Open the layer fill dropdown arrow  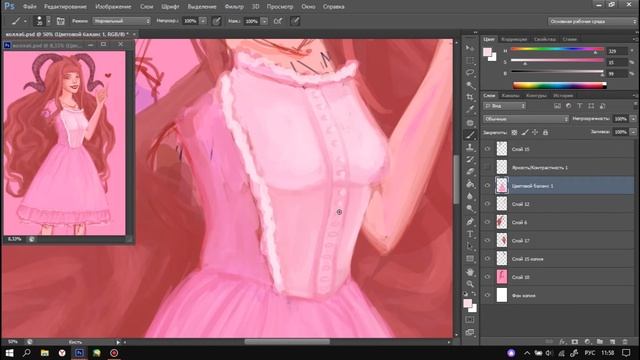[633, 132]
